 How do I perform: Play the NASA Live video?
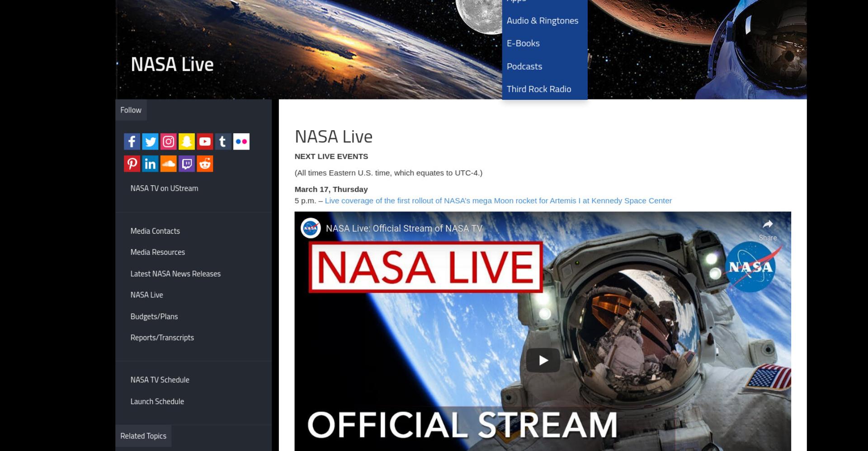tap(543, 360)
